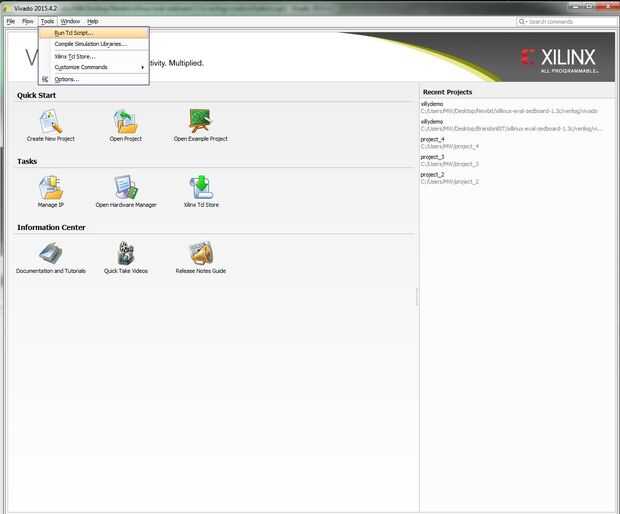The height and width of the screenshot is (514, 620).
Task: Click the Documentation and Tutorials icon
Action: tap(51, 253)
